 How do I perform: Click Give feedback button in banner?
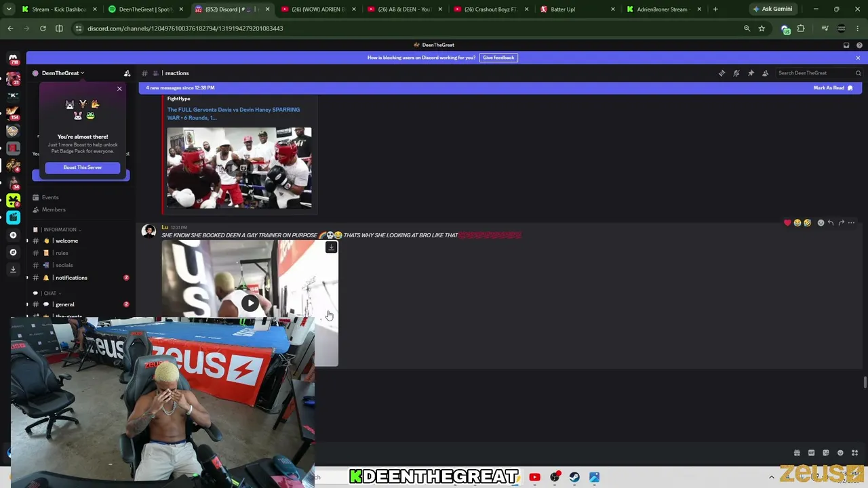pyautogui.click(x=498, y=58)
